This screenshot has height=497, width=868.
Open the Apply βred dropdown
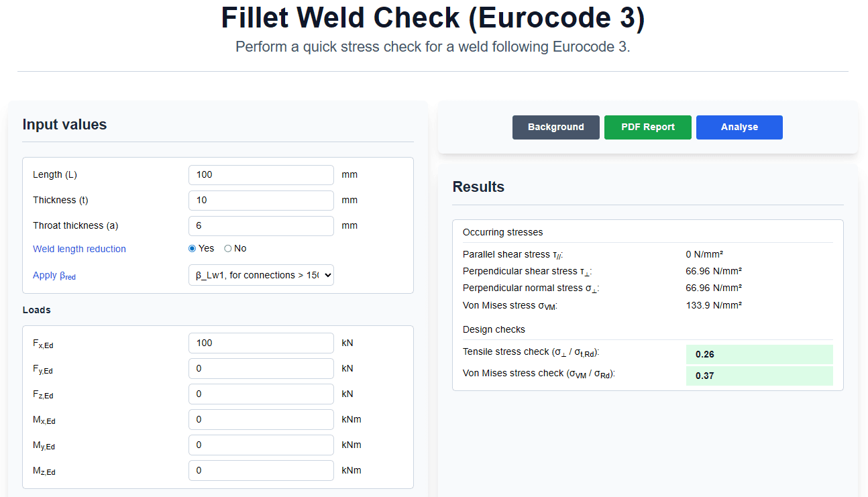click(261, 275)
